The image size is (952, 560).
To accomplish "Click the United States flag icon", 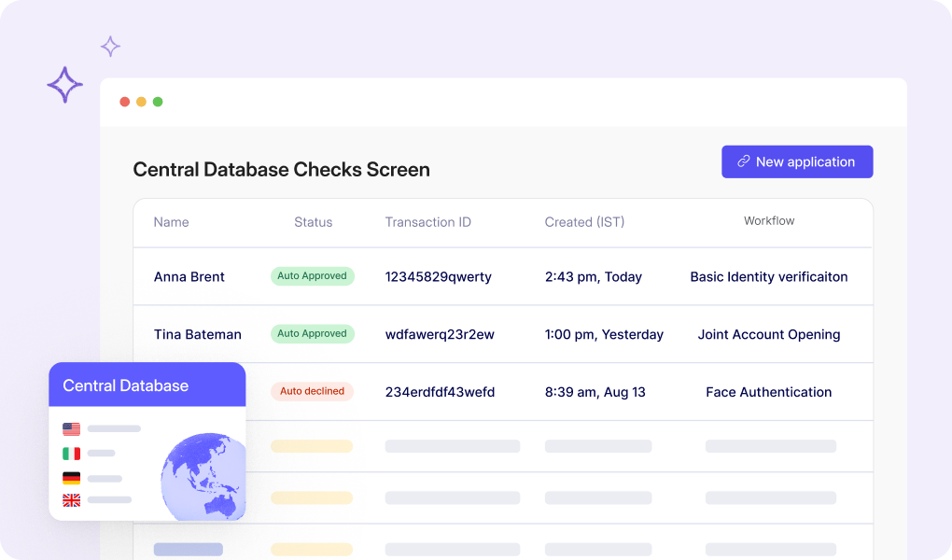I will [71, 429].
